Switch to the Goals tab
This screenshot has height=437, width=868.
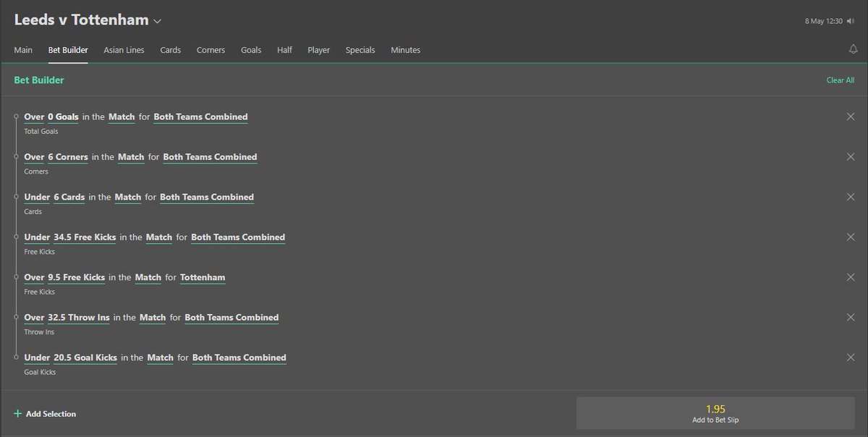tap(251, 50)
